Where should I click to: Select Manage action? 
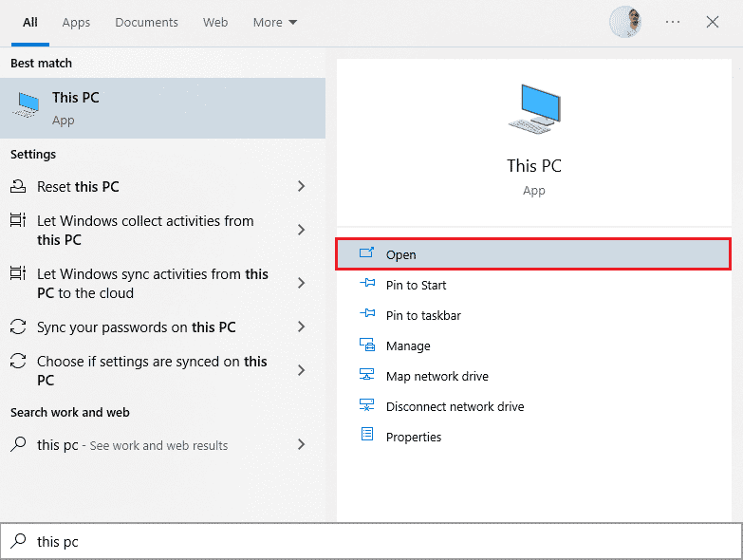click(533, 345)
